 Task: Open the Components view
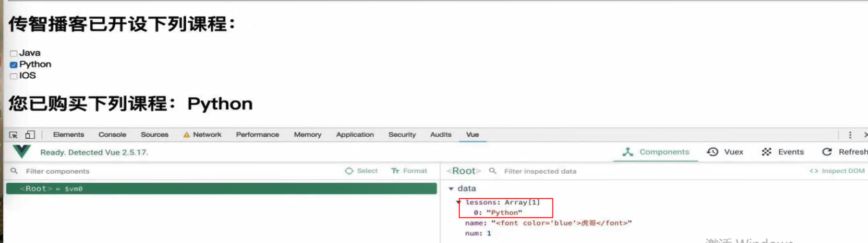pyautogui.click(x=656, y=152)
